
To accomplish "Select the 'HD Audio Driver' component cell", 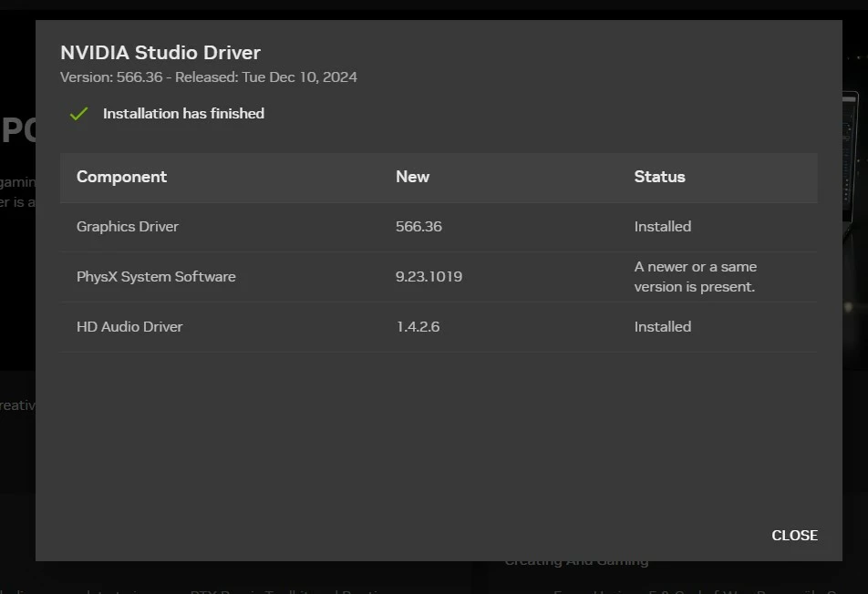I will [x=129, y=327].
